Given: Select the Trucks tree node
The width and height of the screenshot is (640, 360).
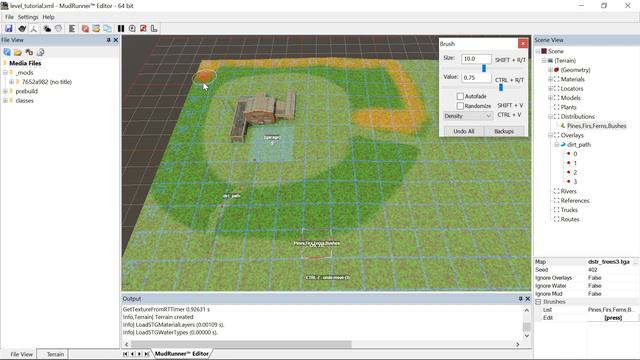Looking at the screenshot, I should [x=569, y=210].
